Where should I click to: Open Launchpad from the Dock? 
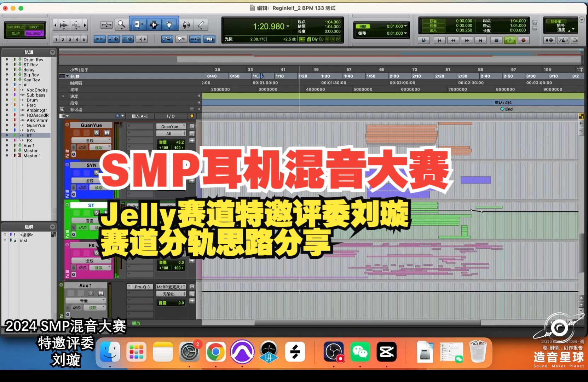click(x=136, y=352)
